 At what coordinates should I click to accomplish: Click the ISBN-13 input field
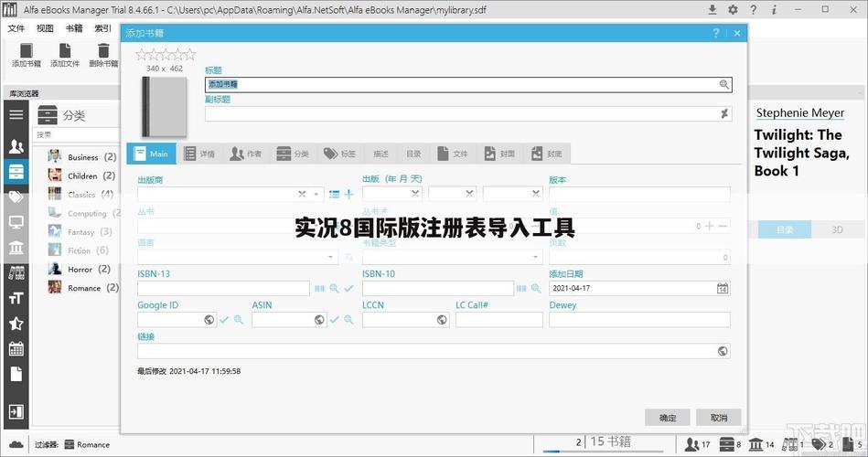pyautogui.click(x=224, y=288)
